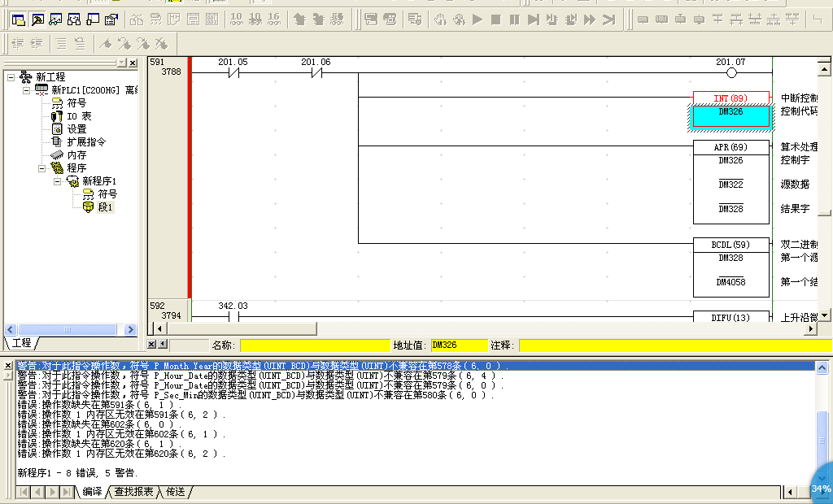The image size is (833, 504).
Task: Click the INT(89) instruction box
Action: 731,98
